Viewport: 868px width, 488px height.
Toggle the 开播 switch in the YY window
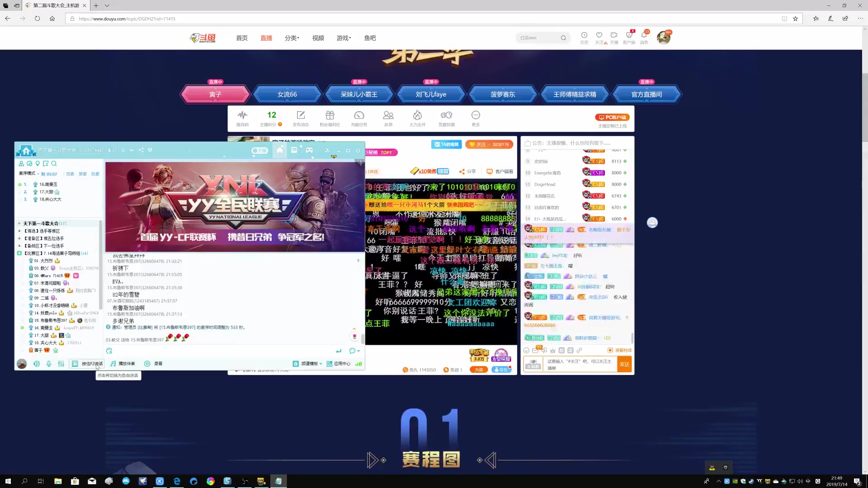[260, 150]
